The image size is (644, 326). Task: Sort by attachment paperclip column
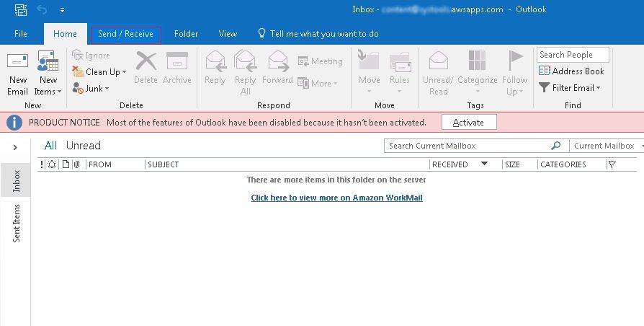77,164
